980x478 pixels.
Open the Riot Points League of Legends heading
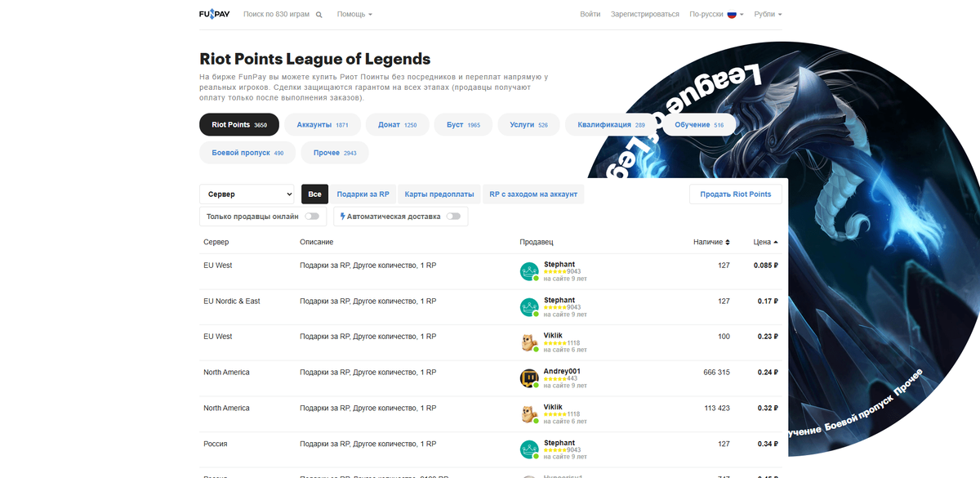[x=315, y=59]
